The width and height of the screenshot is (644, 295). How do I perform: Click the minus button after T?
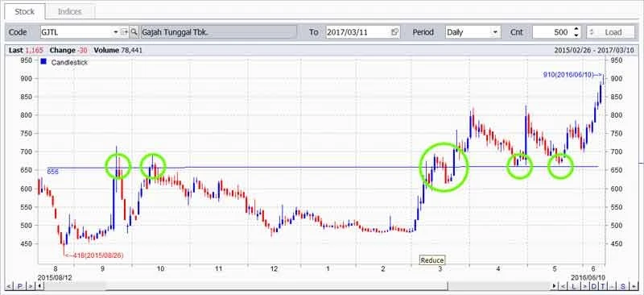612,286
